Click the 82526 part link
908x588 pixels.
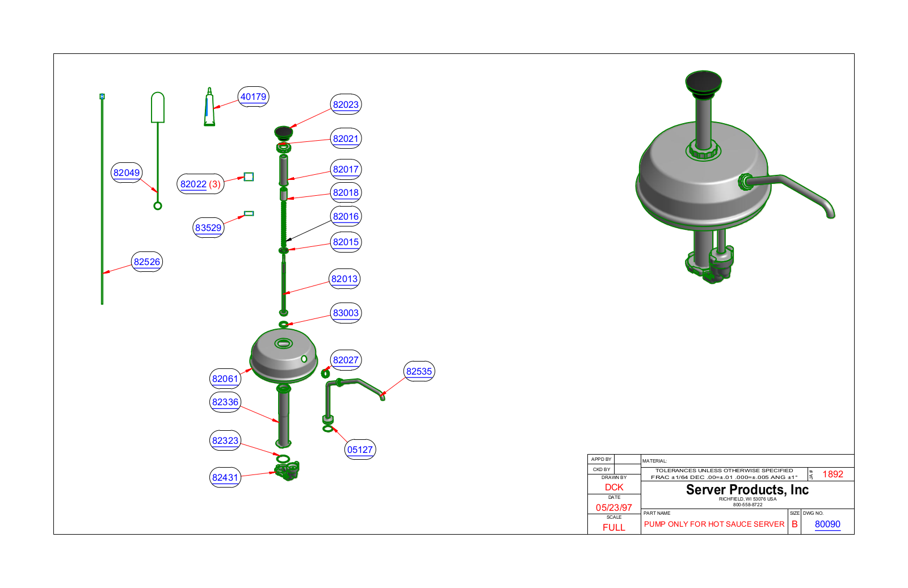pos(147,262)
